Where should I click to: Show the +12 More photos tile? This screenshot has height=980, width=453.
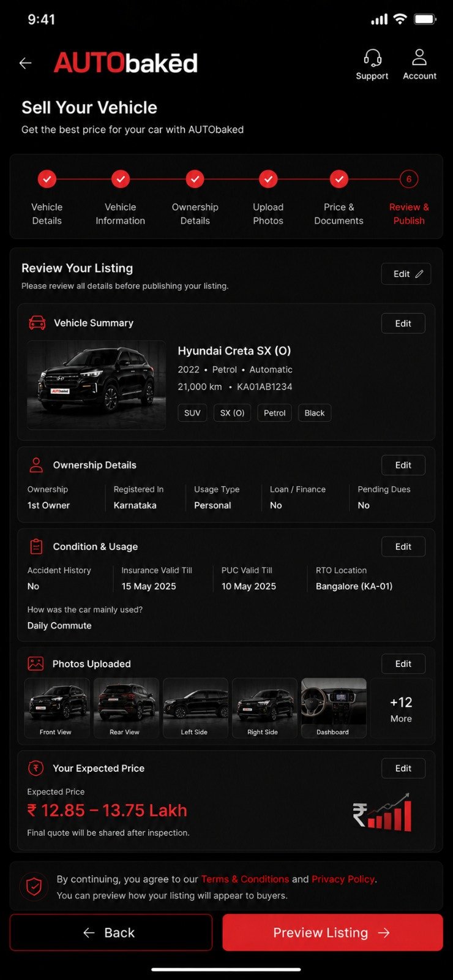click(x=401, y=709)
